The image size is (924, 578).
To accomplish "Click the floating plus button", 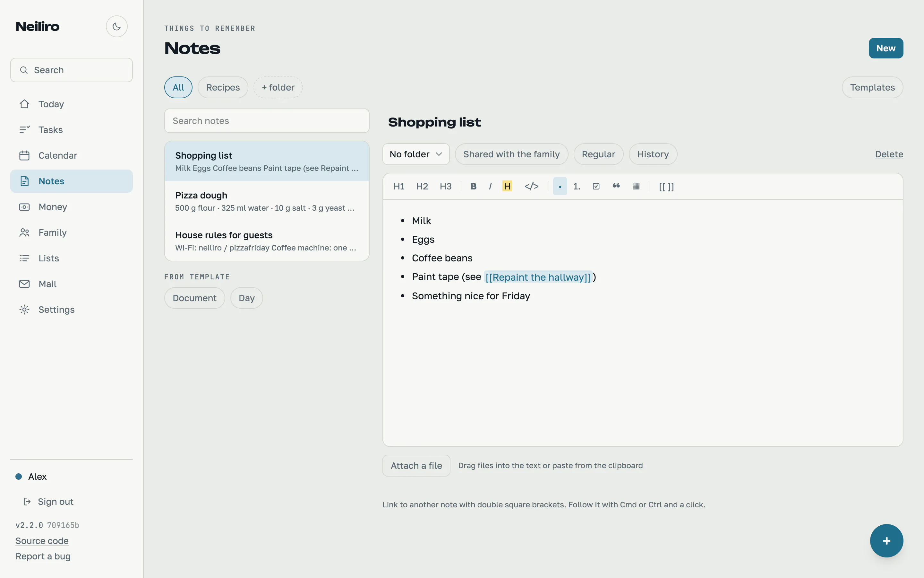I will (886, 540).
